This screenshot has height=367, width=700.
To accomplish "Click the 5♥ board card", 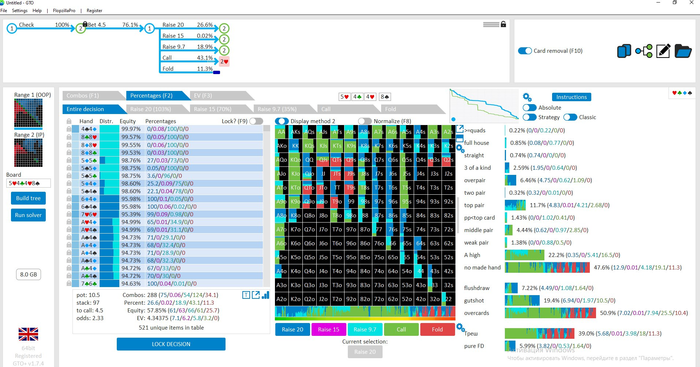I will point(344,96).
